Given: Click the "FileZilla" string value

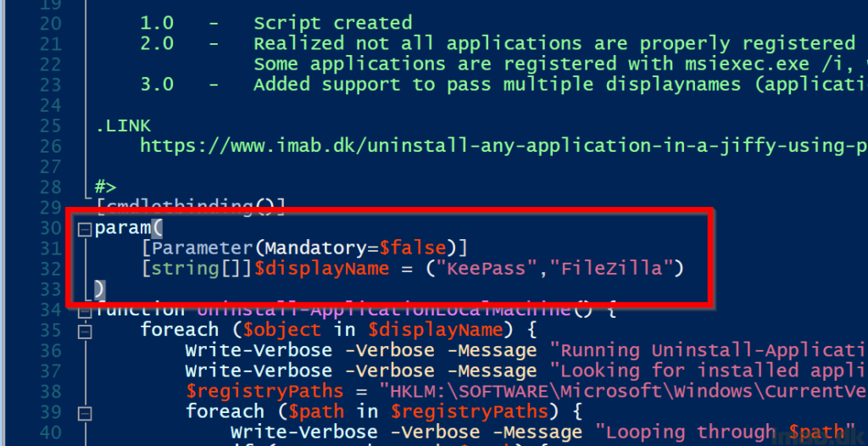Looking at the screenshot, I should pos(612,269).
